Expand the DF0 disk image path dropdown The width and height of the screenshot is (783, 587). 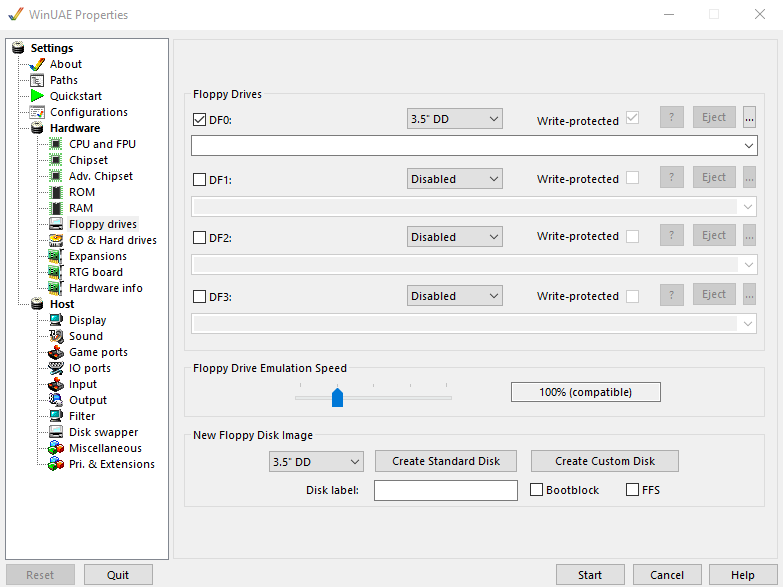click(748, 146)
